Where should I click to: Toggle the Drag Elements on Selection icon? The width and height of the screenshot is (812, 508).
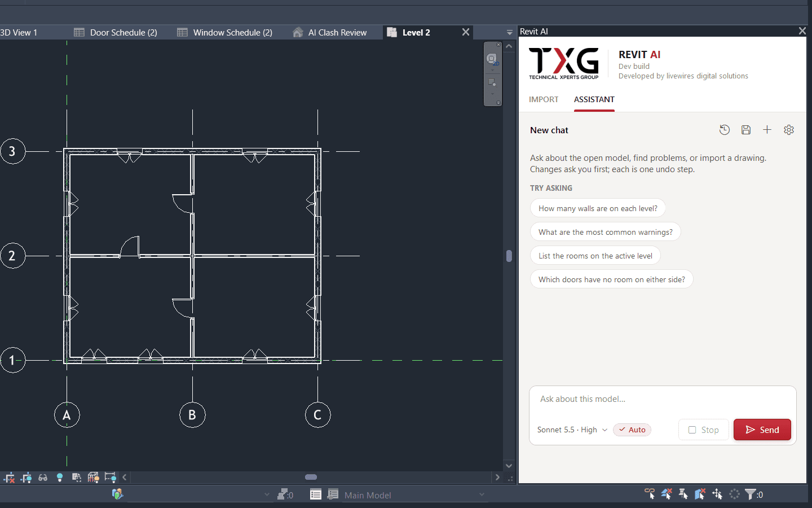(717, 494)
